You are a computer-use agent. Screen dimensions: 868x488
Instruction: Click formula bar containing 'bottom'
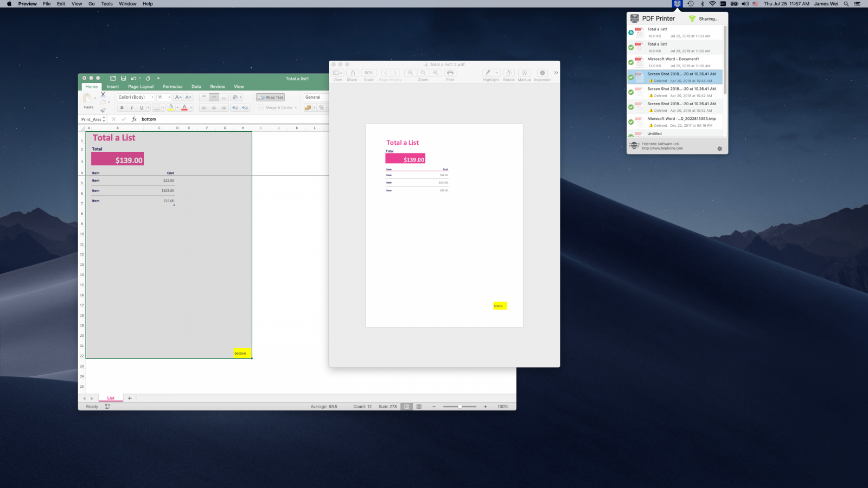(x=233, y=119)
